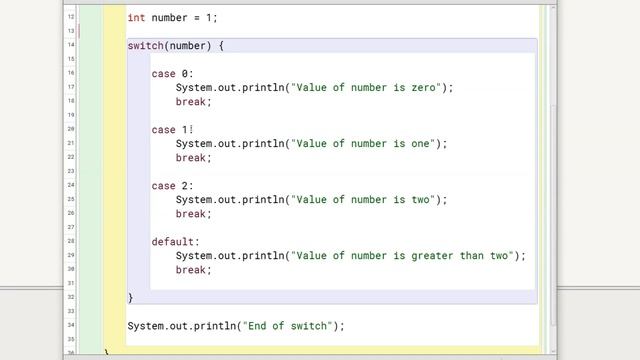The image size is (640, 360).
Task: Click line number 25 in the margin
Action: 71,199
